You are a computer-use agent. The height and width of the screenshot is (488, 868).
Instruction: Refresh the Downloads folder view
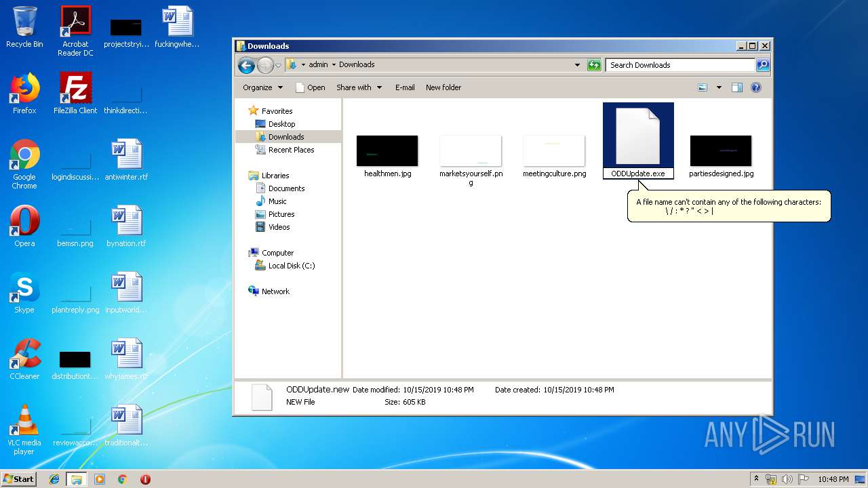[594, 65]
